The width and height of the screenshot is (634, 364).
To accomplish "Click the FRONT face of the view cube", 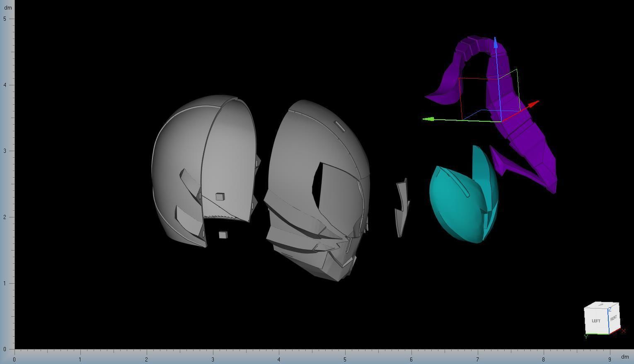I will pos(614,318).
